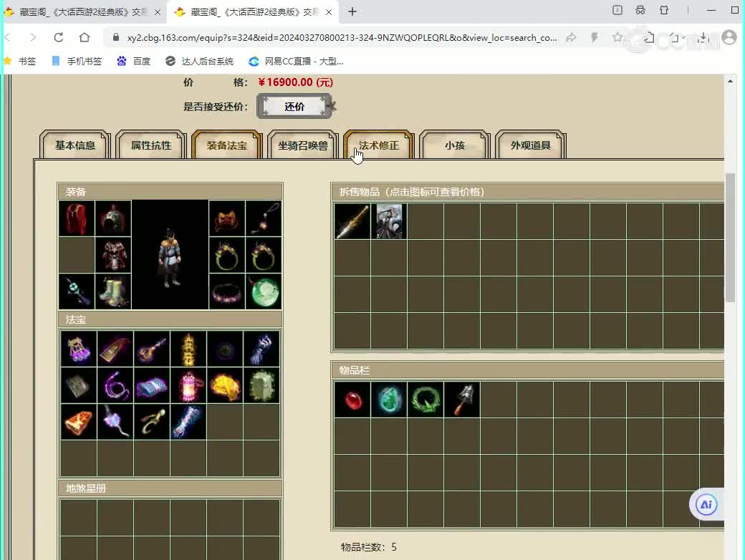Reload the page with refresh icon

59,37
